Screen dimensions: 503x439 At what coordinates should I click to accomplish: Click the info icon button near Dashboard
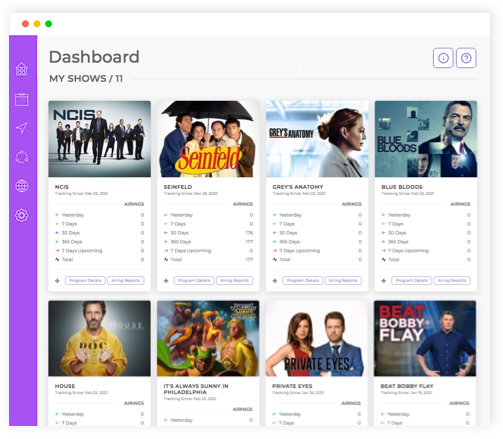443,58
